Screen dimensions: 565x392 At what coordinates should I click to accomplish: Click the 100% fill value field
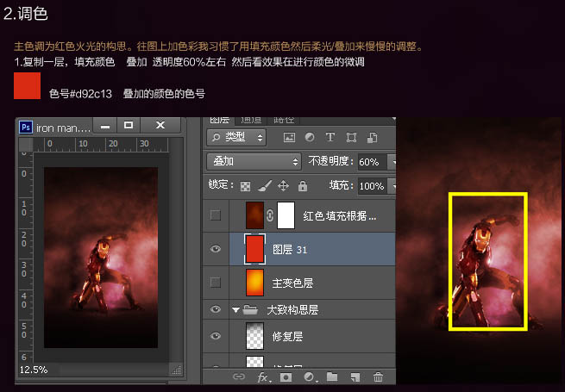pyautogui.click(x=372, y=186)
